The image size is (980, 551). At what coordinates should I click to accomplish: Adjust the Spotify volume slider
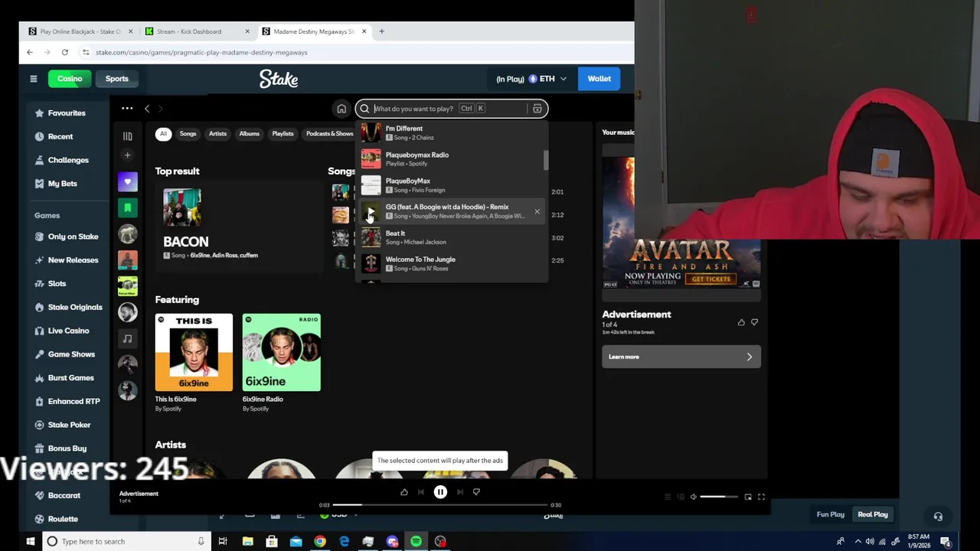pos(720,497)
